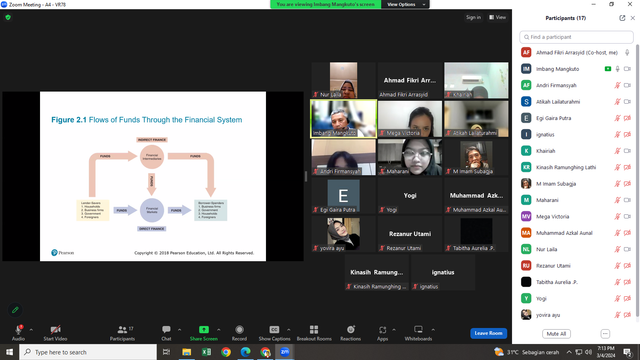Image resolution: width=640 pixels, height=360 pixels.
Task: Toggle Imbang Mangkuto's microphone in participant list
Action: (x=618, y=69)
